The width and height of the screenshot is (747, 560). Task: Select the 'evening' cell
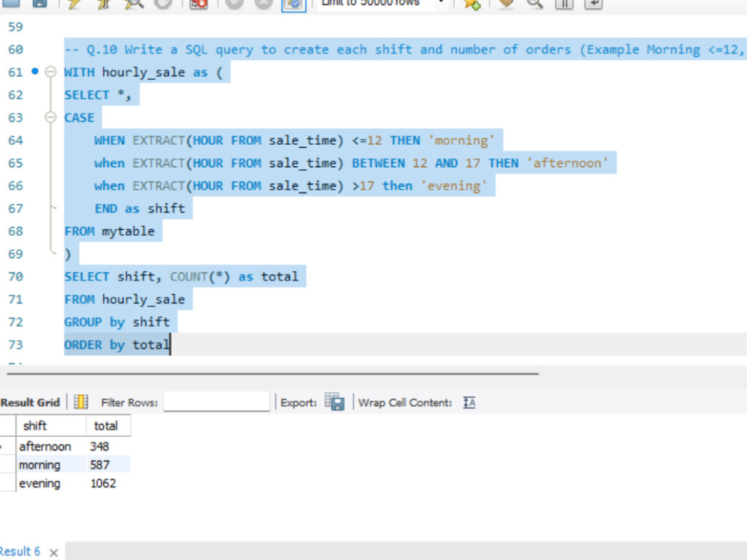pos(51,483)
